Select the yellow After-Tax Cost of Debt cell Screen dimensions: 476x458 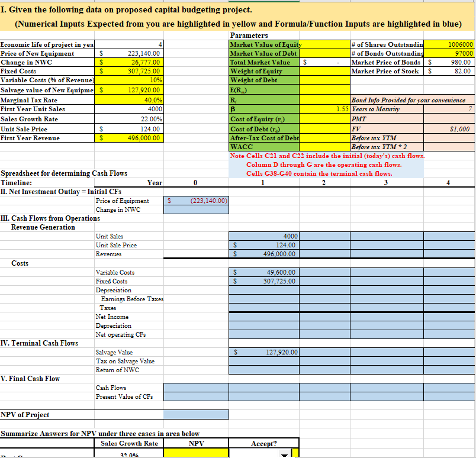[324, 138]
